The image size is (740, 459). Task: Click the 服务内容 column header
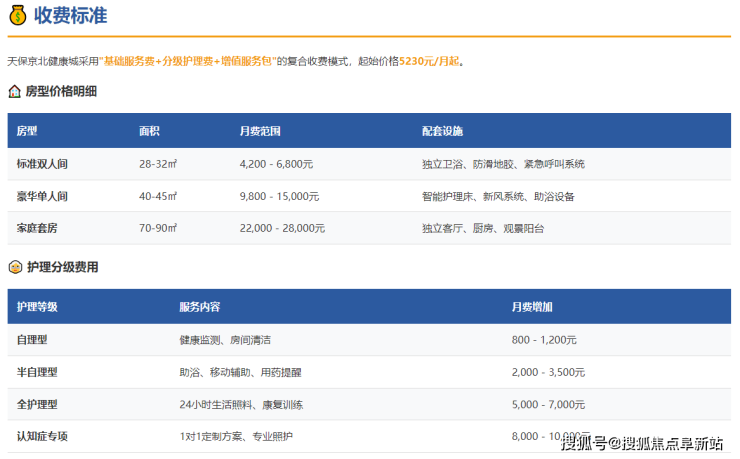[199, 306]
